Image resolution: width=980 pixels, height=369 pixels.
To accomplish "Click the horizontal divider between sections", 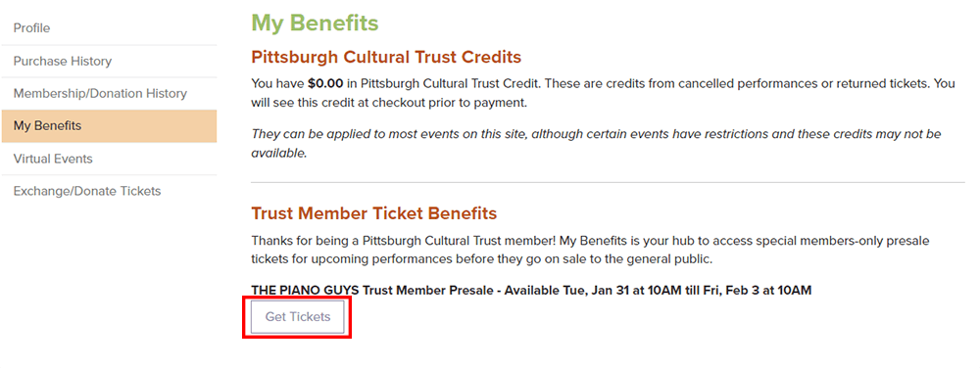I will coord(609,182).
